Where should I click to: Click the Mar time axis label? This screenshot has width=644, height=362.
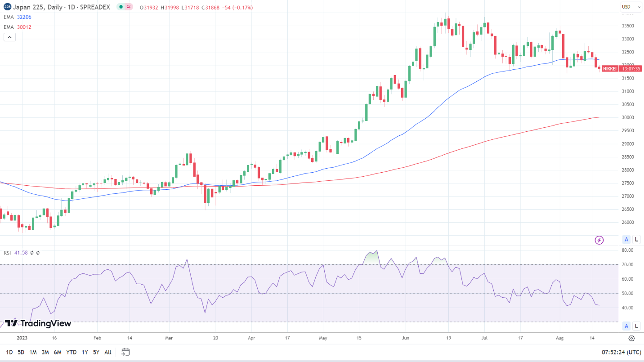(169, 337)
